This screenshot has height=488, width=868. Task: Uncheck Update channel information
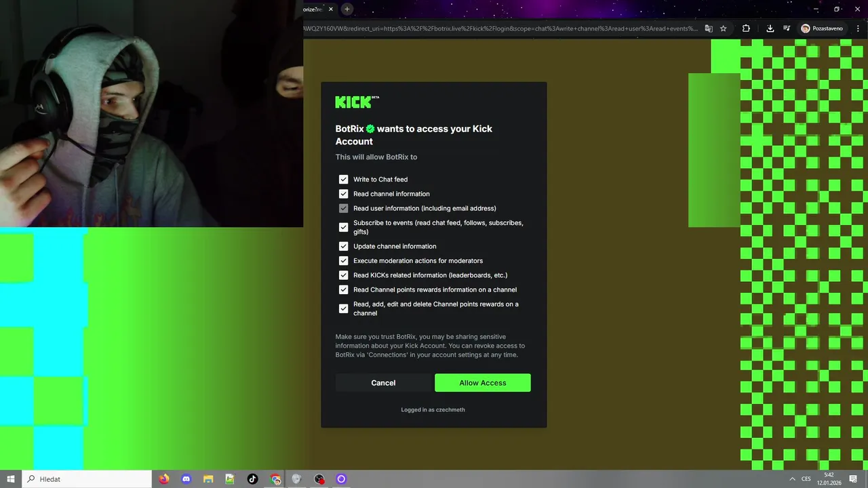point(343,246)
